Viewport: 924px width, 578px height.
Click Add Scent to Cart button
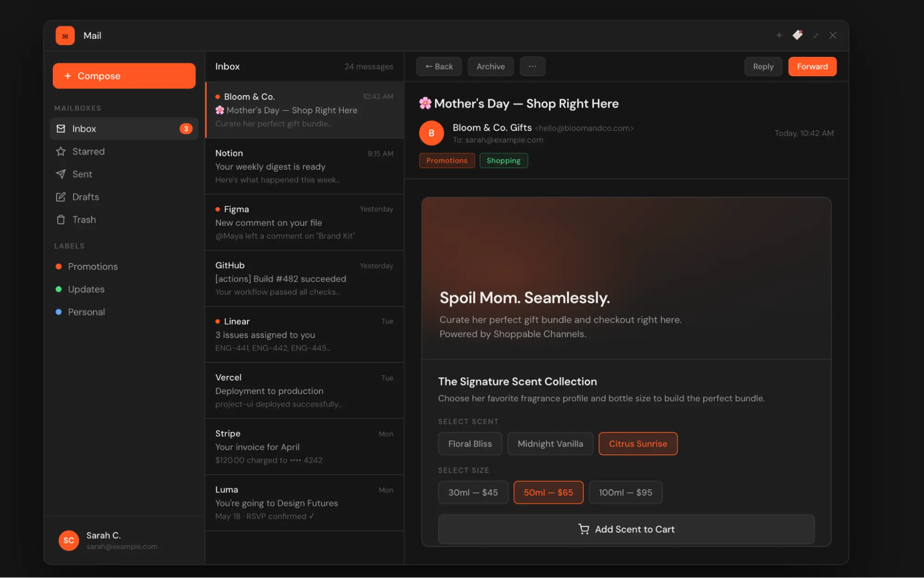tap(626, 529)
